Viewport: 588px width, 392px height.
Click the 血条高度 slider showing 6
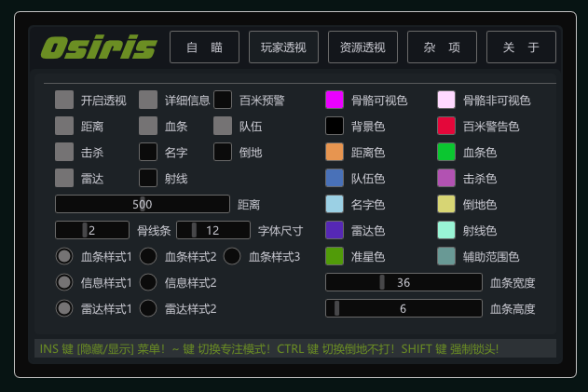pyautogui.click(x=403, y=308)
